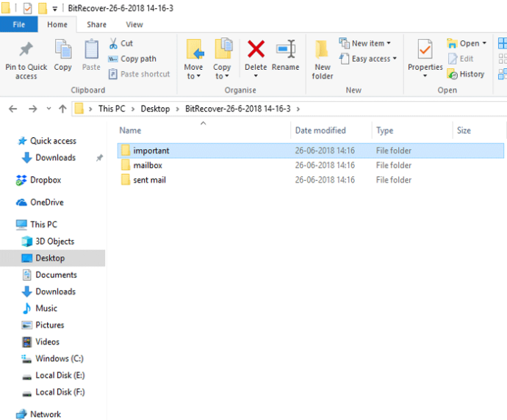Click the Paste shortcut icon
The width and height of the screenshot is (507, 420).
pos(113,74)
